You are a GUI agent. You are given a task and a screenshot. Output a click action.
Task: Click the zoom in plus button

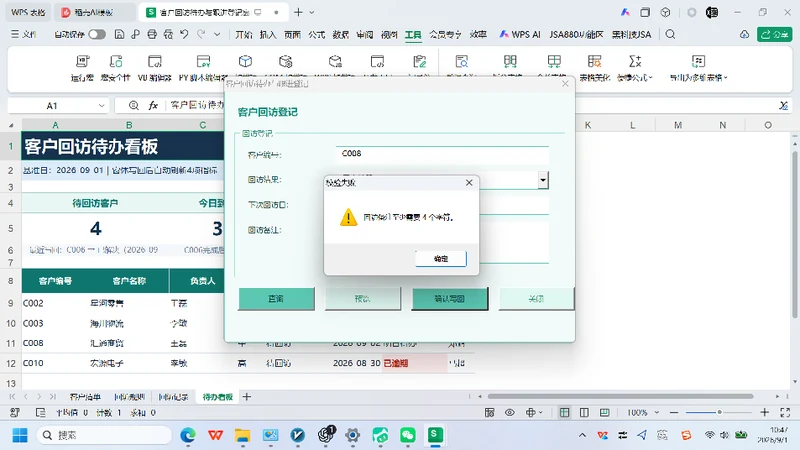(764, 412)
